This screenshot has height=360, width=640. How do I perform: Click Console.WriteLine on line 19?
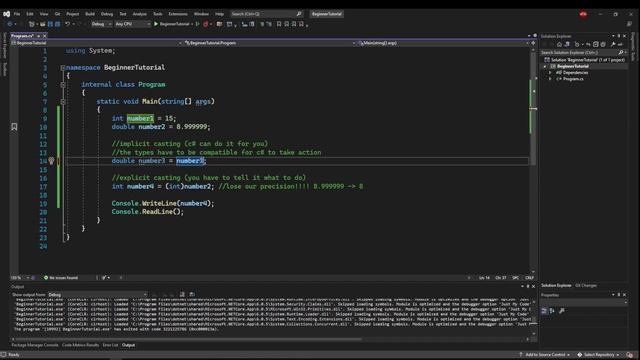144,203
